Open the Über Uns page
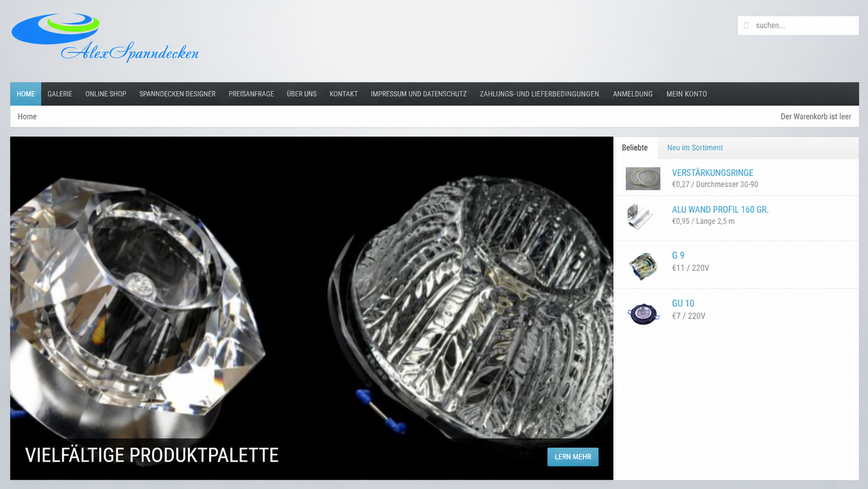868x489 pixels. point(302,94)
